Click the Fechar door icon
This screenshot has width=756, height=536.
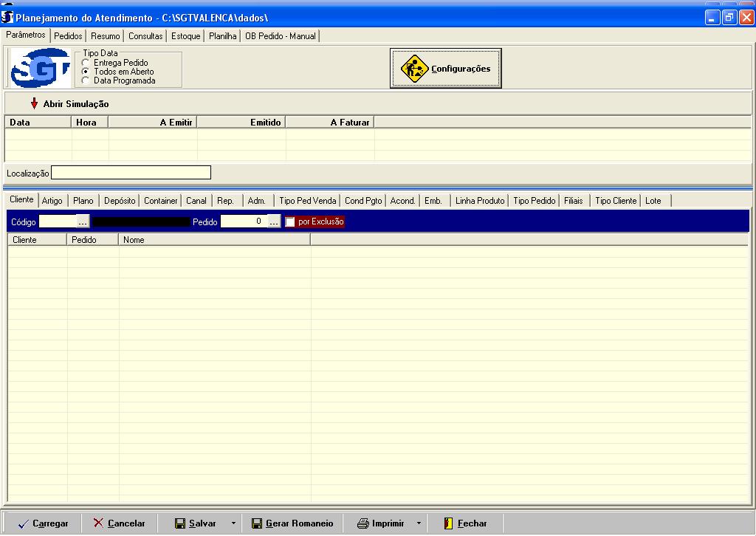point(447,523)
